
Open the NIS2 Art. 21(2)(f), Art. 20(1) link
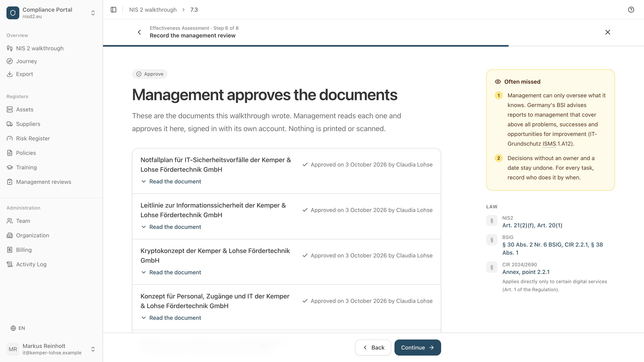(x=532, y=225)
